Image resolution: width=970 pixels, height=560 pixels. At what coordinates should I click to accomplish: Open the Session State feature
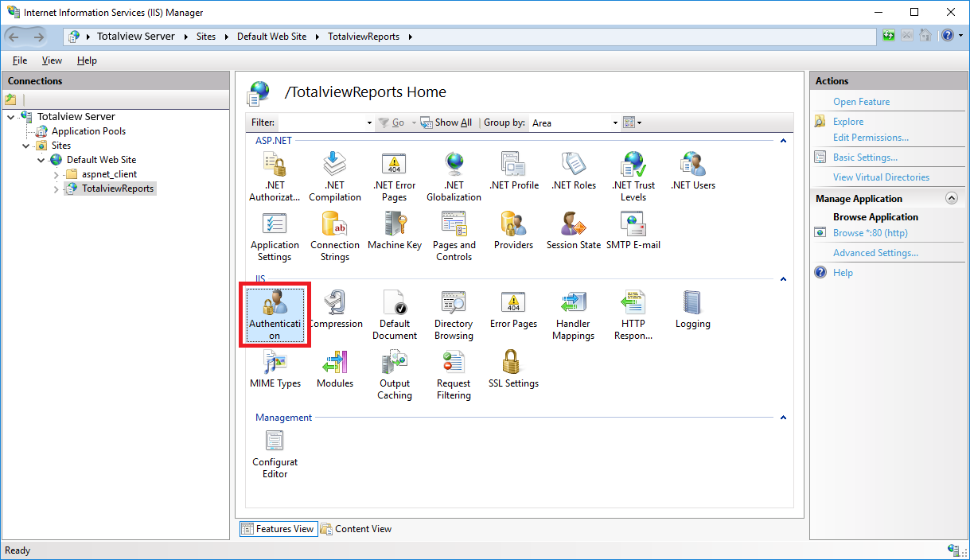pos(574,231)
